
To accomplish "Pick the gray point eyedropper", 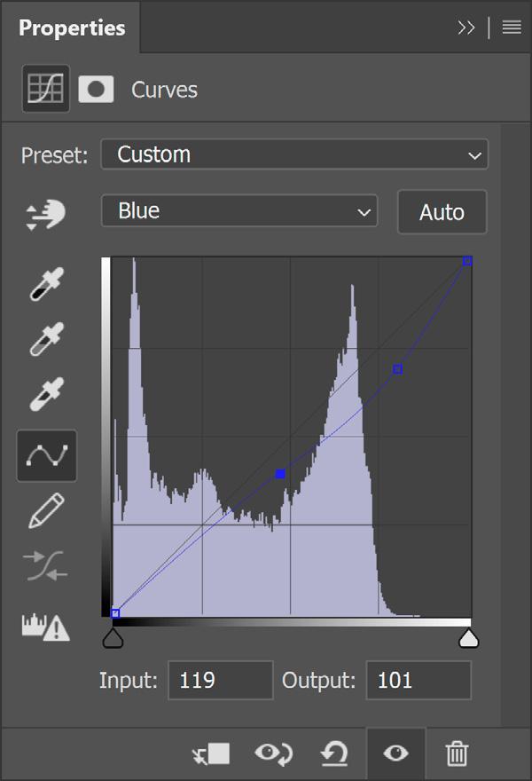I will [x=46, y=340].
